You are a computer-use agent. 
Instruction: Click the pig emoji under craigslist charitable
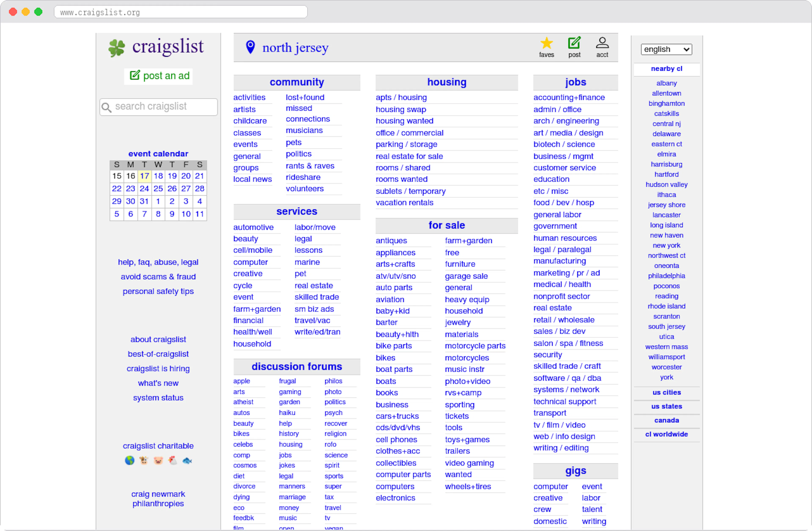[x=158, y=460]
